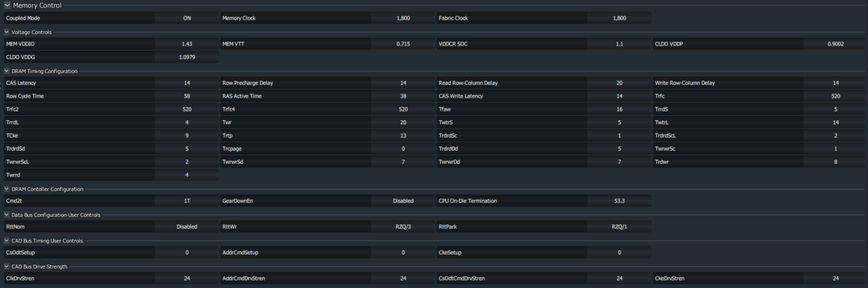The image size is (868, 288).
Task: Collapse the Memory Control section
Action: (7, 5)
